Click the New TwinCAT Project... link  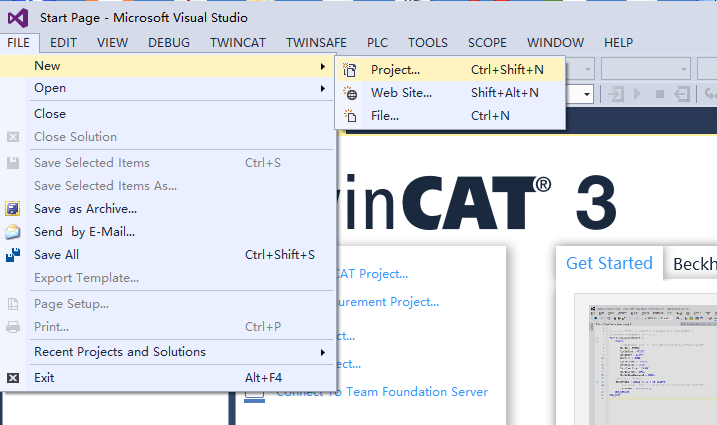tap(372, 274)
